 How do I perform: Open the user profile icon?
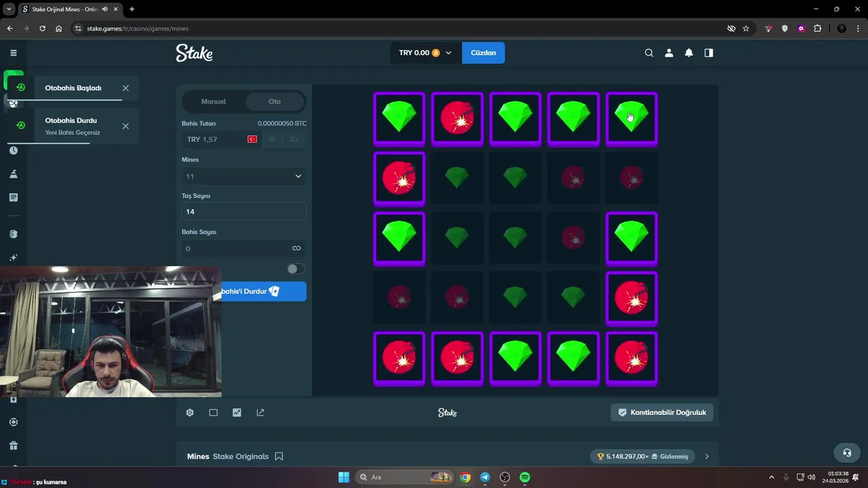[669, 53]
